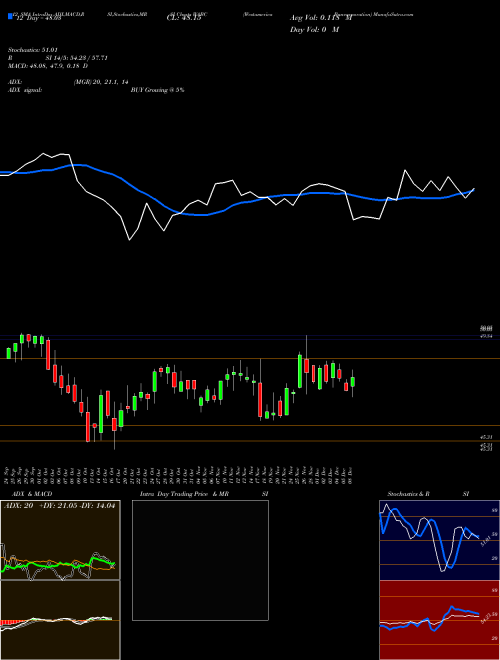Click the 49.84 price level label
Image resolution: width=500 pixels, height=660 pixels.
point(487,336)
